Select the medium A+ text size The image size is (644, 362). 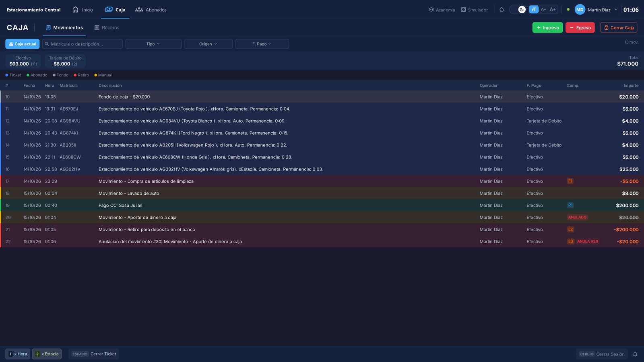click(543, 10)
